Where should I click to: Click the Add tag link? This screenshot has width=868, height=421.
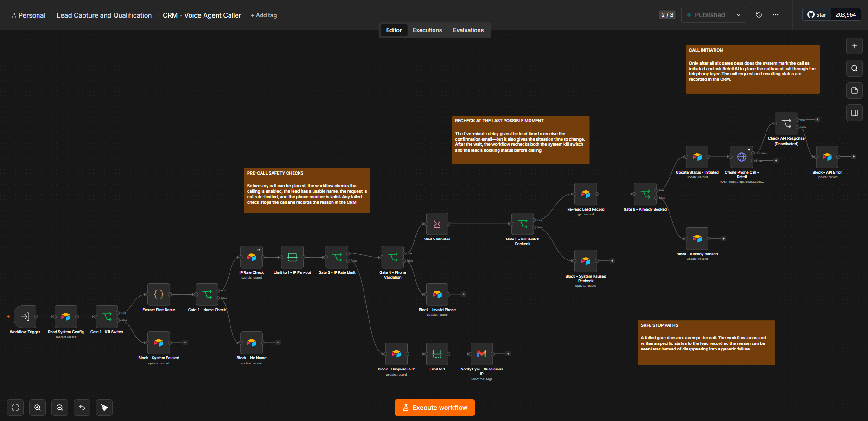point(264,15)
